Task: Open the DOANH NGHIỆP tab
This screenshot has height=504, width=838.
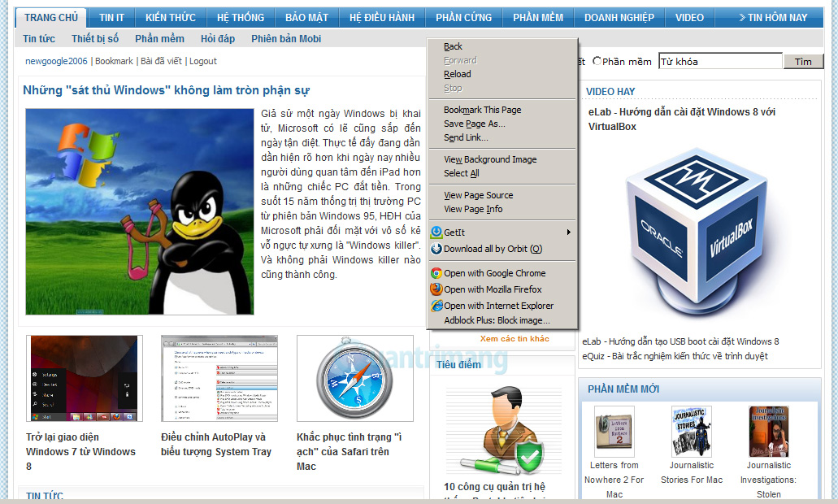Action: point(619,18)
